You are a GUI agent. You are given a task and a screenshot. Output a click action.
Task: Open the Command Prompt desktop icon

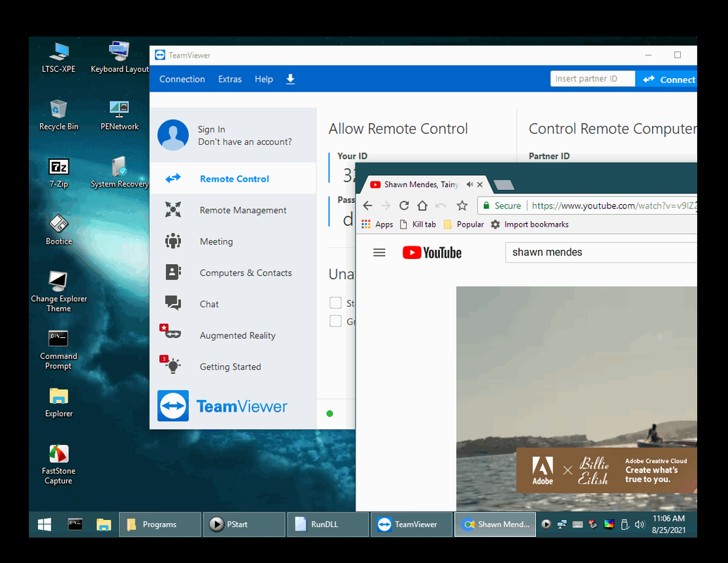click(x=58, y=350)
